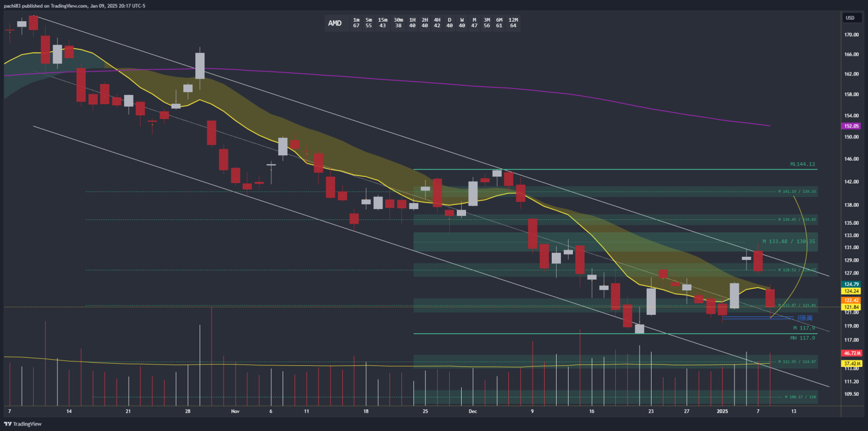Click 117.00 on the price axis

coord(851,340)
